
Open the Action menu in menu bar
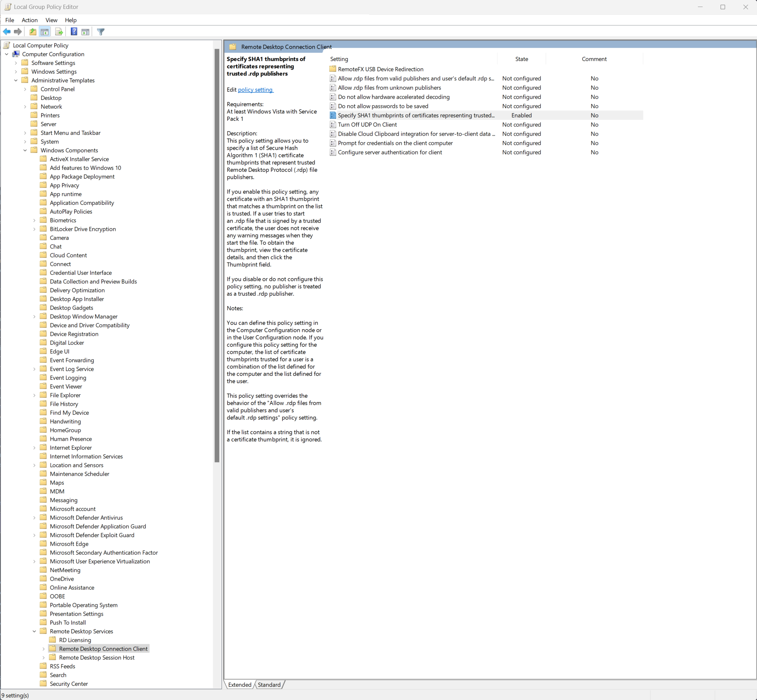click(29, 19)
